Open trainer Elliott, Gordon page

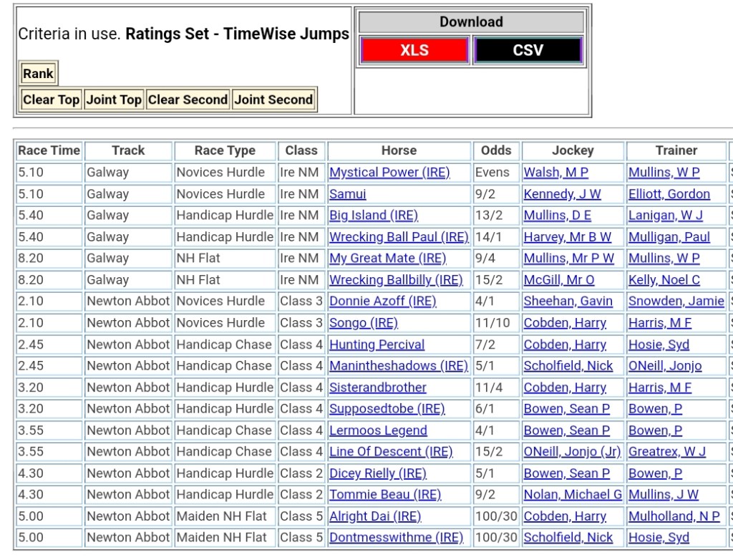669,194
